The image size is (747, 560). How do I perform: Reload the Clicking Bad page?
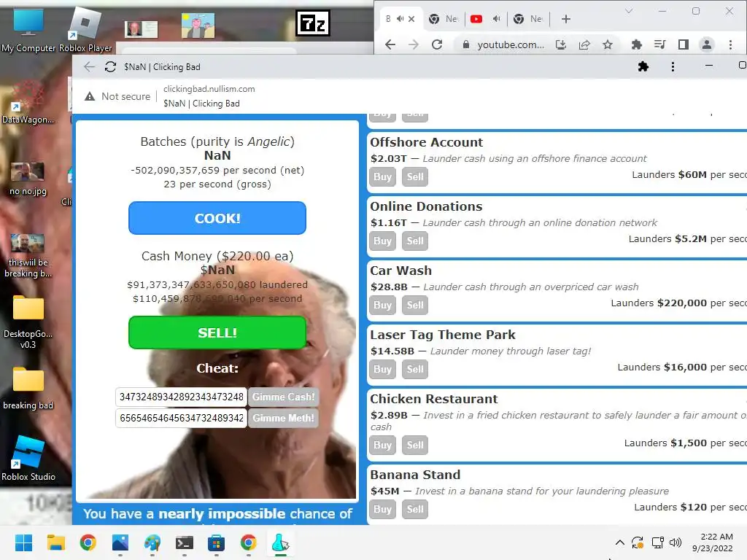111,66
